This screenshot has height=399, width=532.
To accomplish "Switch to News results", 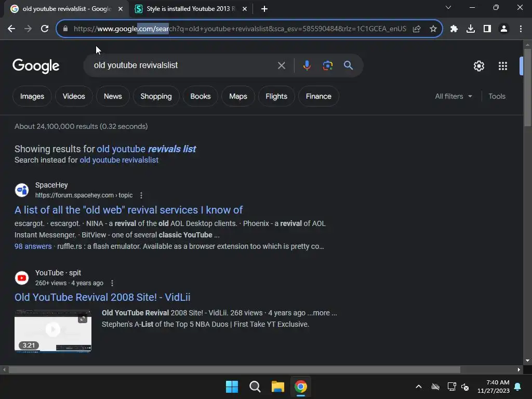I will tap(113, 96).
